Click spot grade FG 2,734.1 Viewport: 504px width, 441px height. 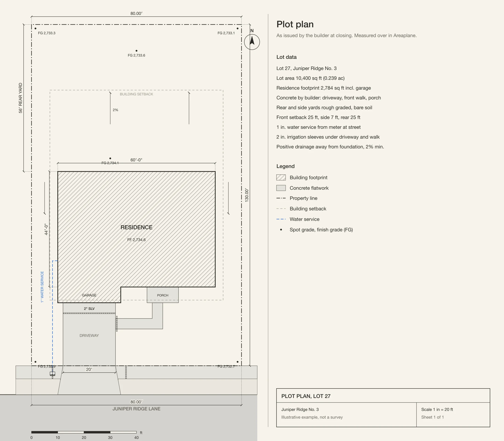click(110, 163)
